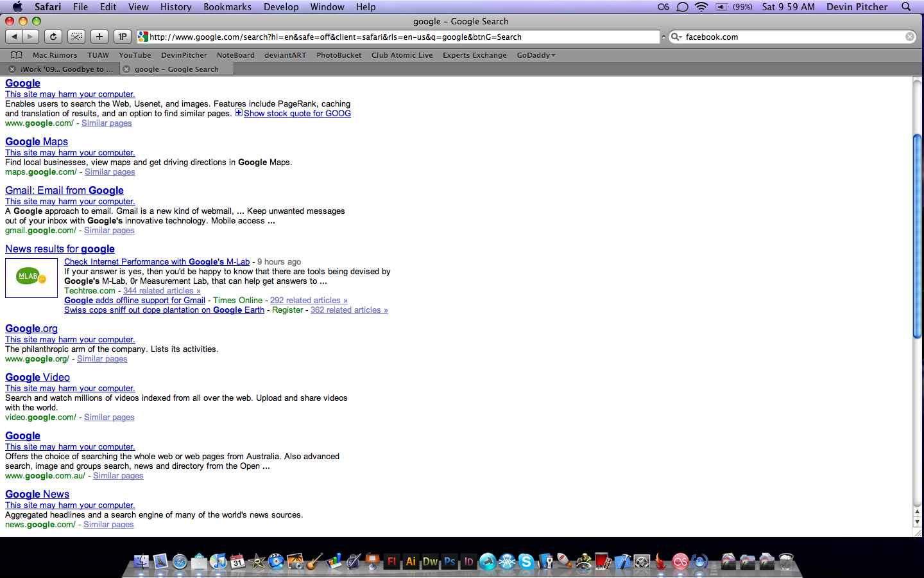Image resolution: width=924 pixels, height=578 pixels.
Task: Open Adobe Illustrator in the dock
Action: point(411,562)
